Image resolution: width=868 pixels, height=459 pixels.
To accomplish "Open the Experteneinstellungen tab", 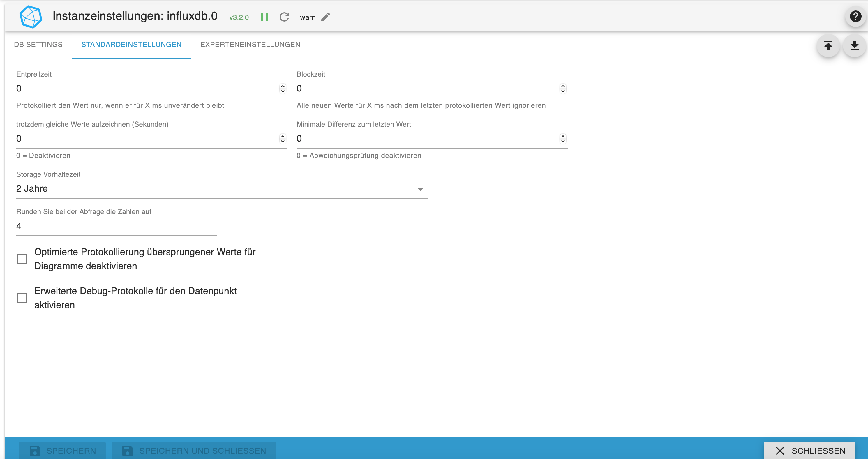I will click(x=250, y=45).
